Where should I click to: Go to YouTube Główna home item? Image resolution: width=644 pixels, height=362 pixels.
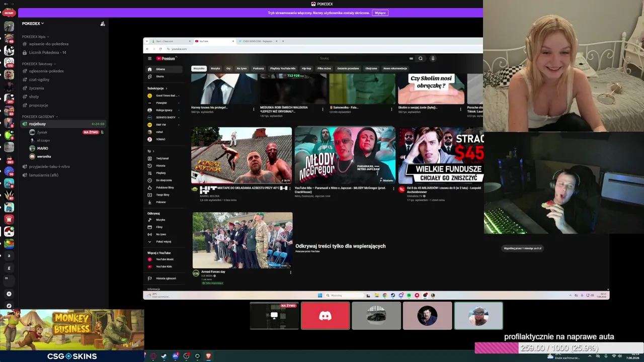tap(164, 69)
